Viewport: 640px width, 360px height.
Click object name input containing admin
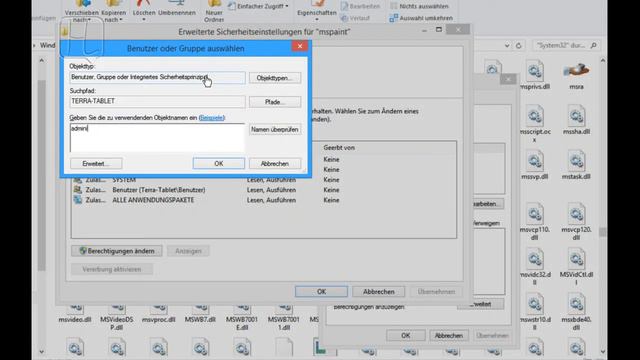[x=157, y=138]
